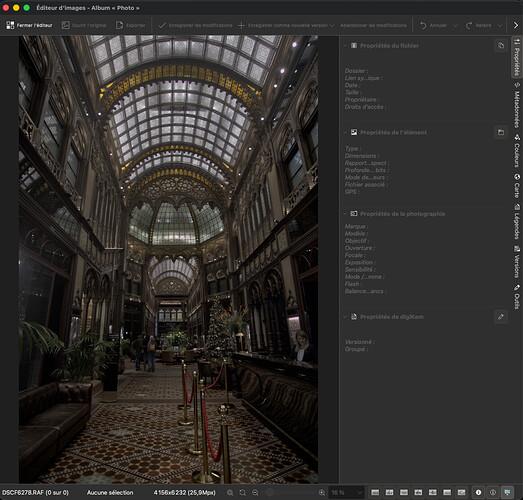This screenshot has height=500, width=523.
Task: Open the Métadonnées sidebar tab
Action: click(x=517, y=105)
